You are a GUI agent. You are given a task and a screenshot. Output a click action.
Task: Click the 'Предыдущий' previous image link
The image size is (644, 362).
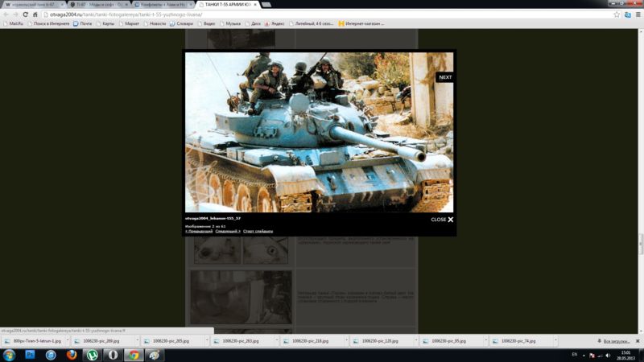[x=199, y=231]
